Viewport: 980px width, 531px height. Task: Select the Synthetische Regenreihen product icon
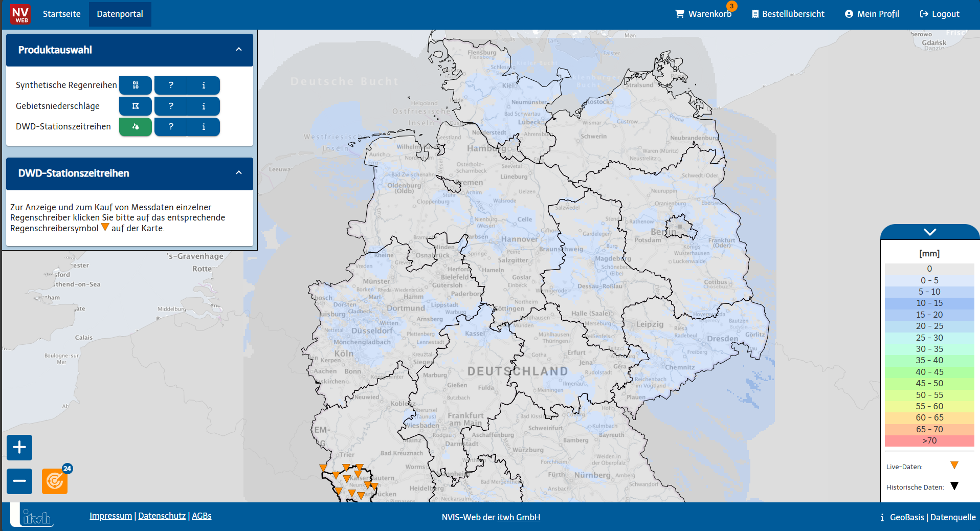pyautogui.click(x=135, y=85)
